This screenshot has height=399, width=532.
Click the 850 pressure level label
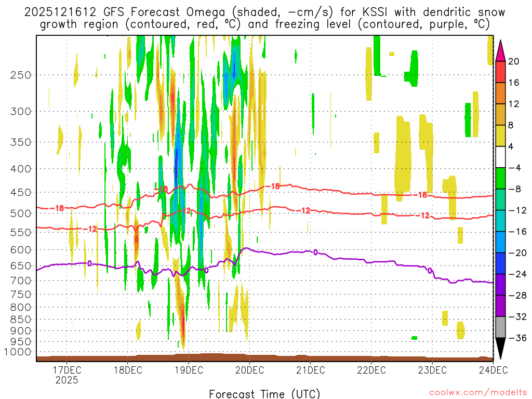coord(21,320)
